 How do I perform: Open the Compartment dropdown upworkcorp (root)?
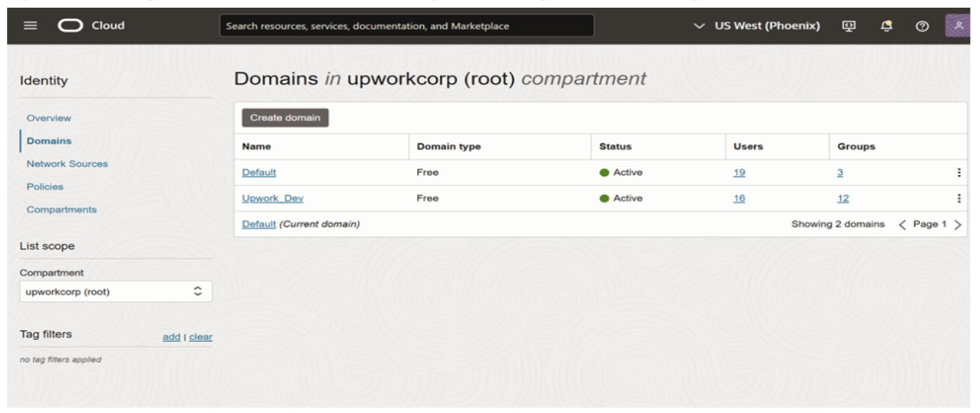(115, 292)
